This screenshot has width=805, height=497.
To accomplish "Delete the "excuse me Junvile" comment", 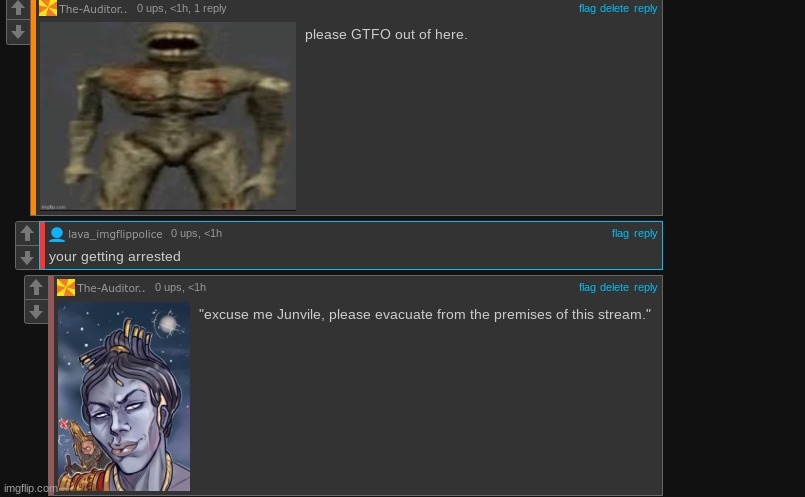I will pyautogui.click(x=614, y=287).
